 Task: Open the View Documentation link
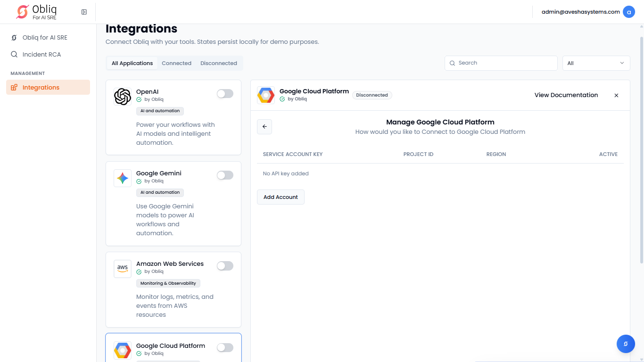point(566,95)
